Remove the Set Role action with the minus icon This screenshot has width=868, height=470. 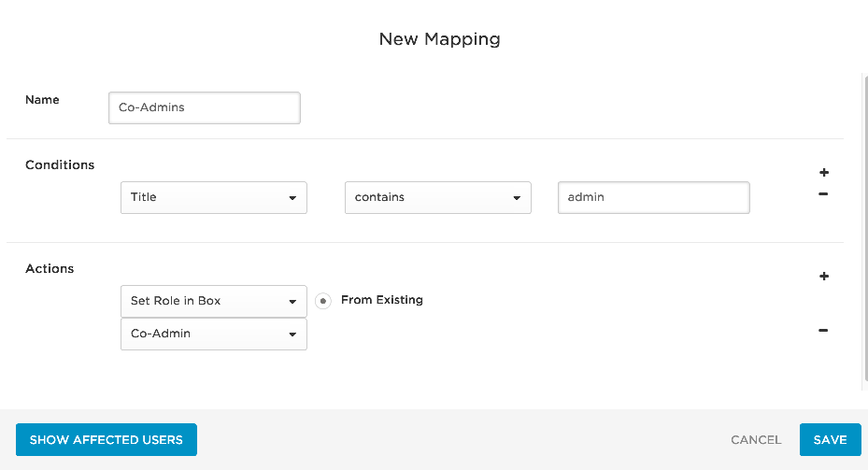pyautogui.click(x=823, y=331)
